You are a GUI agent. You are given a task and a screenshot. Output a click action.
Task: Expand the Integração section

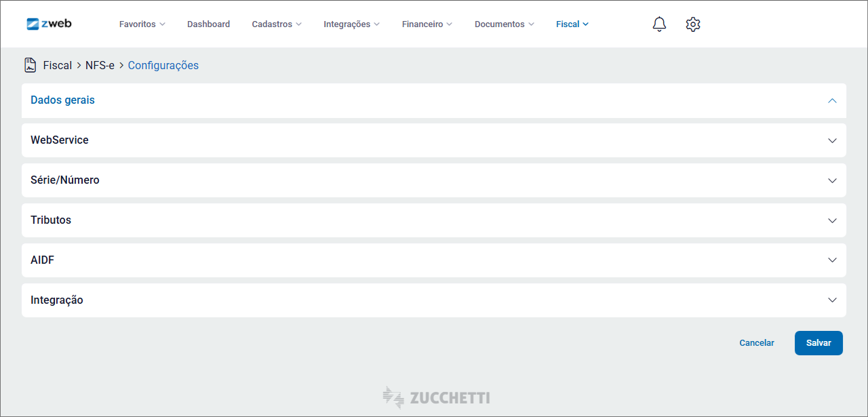pyautogui.click(x=832, y=300)
